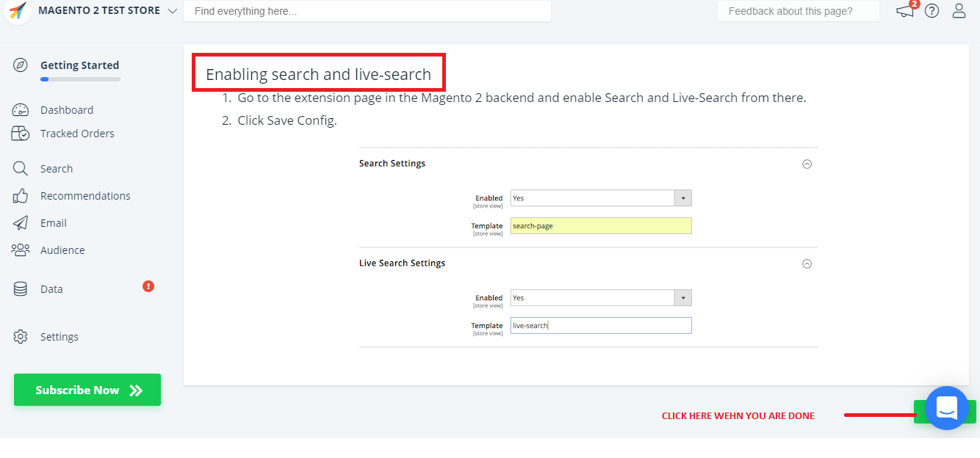Click the Search magnifier icon in sidebar
This screenshot has height=458, width=980.
pos(21,169)
